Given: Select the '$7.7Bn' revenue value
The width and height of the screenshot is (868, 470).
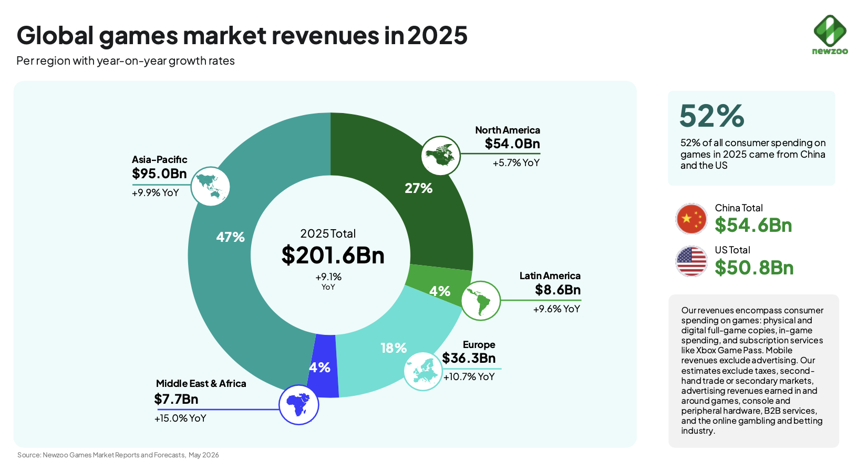Looking at the screenshot, I should pyautogui.click(x=176, y=399).
